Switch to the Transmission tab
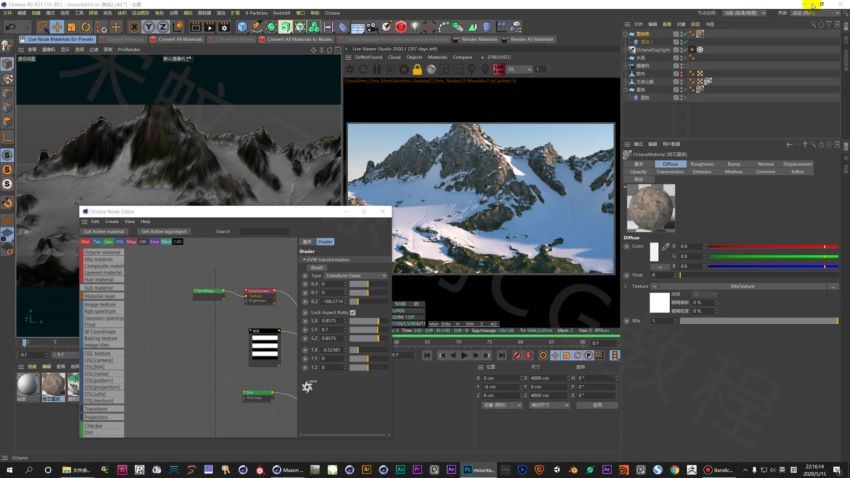 pos(670,172)
